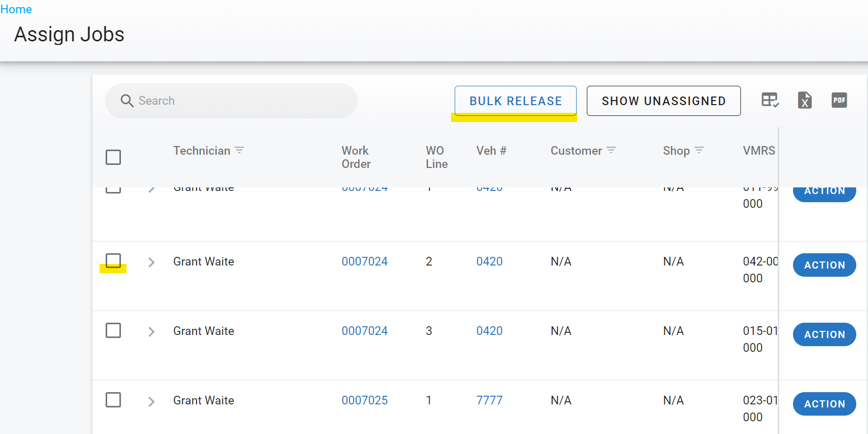This screenshot has height=434, width=868.
Task: Expand the row for WO 0007024 line 2
Action: point(151,262)
